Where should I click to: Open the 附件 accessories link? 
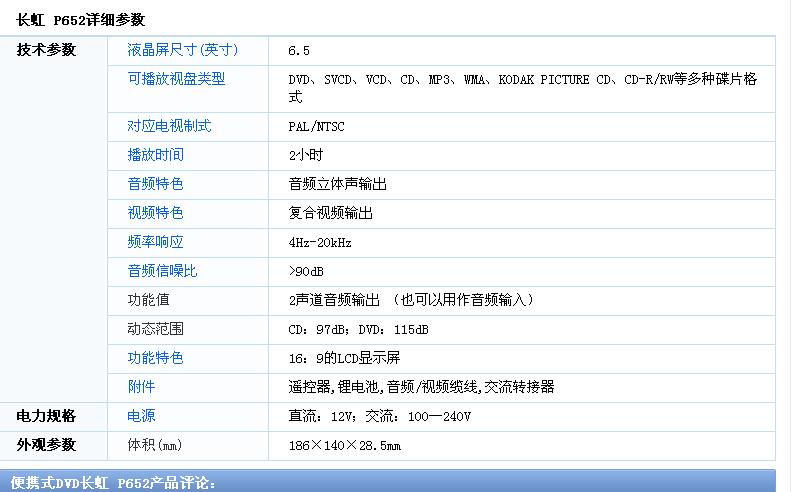(141, 387)
